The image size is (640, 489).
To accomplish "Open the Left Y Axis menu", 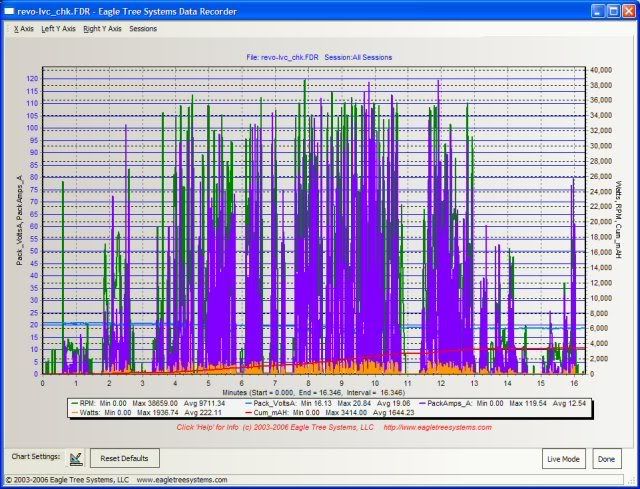I will (58, 29).
